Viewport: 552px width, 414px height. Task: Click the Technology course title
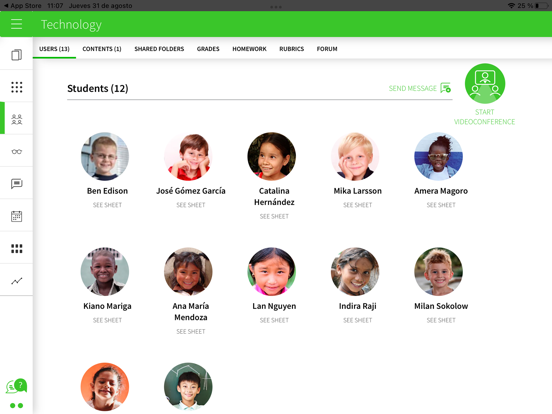coord(71,25)
